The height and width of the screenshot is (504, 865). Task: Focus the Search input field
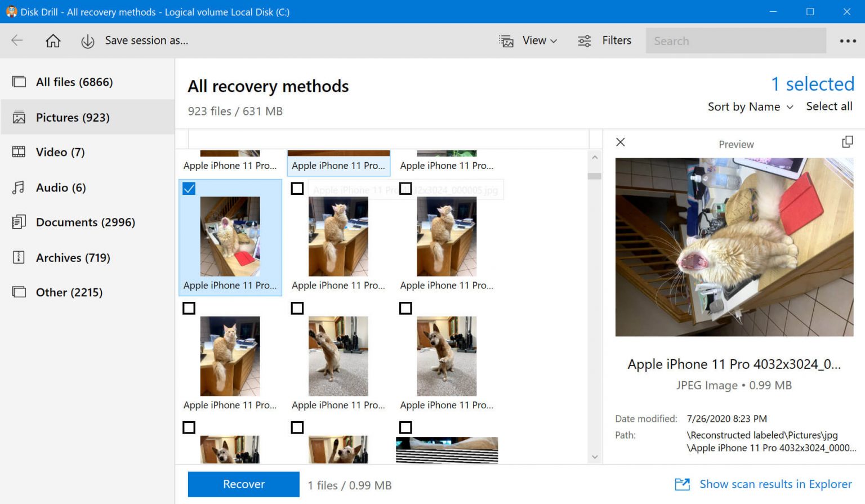[x=735, y=41]
